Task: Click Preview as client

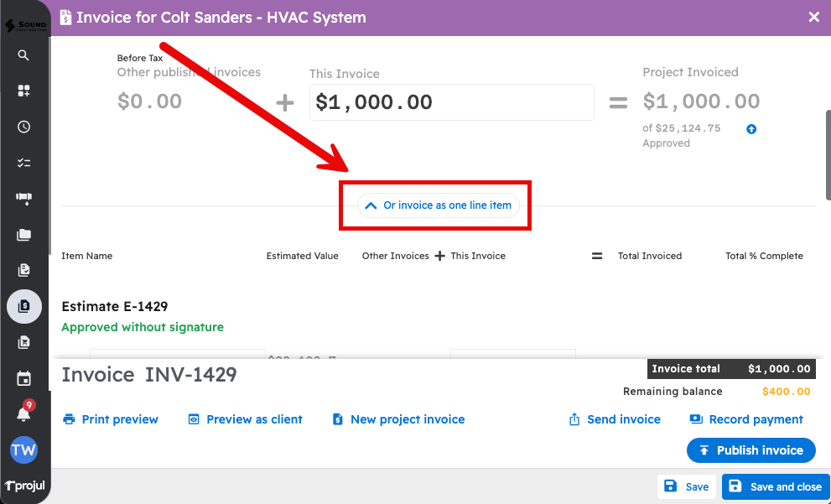Action: [245, 419]
